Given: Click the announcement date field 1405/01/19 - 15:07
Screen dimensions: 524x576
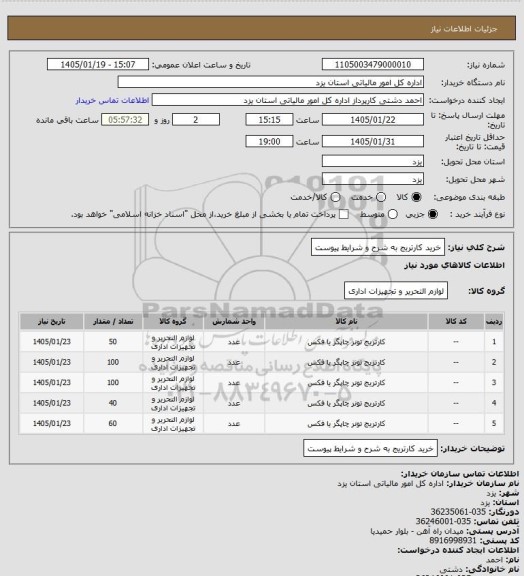Looking at the screenshot, I should 98,64.
